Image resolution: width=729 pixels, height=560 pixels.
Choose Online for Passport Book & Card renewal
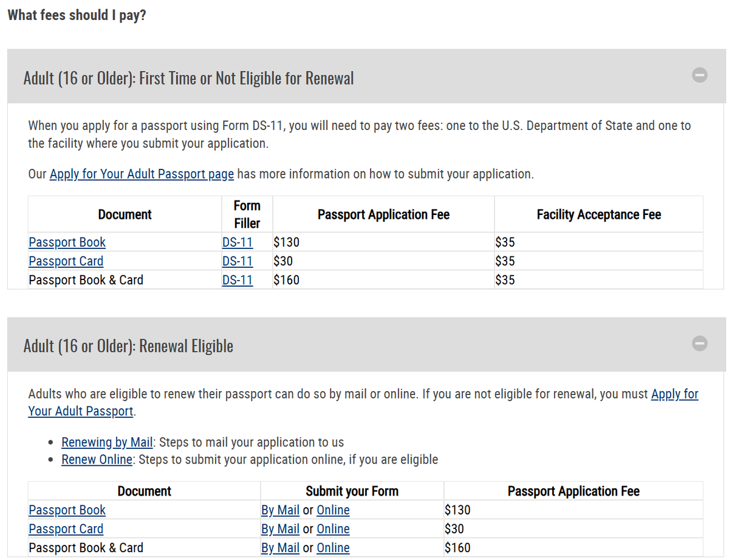click(x=334, y=548)
